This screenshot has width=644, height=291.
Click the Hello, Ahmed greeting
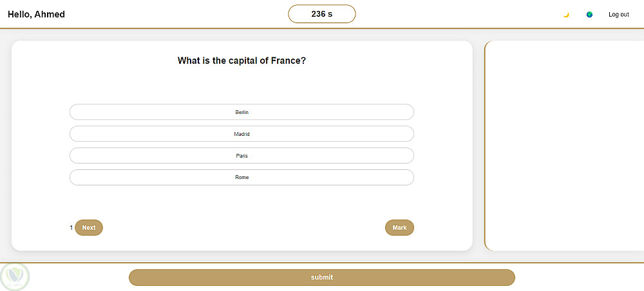tap(36, 14)
